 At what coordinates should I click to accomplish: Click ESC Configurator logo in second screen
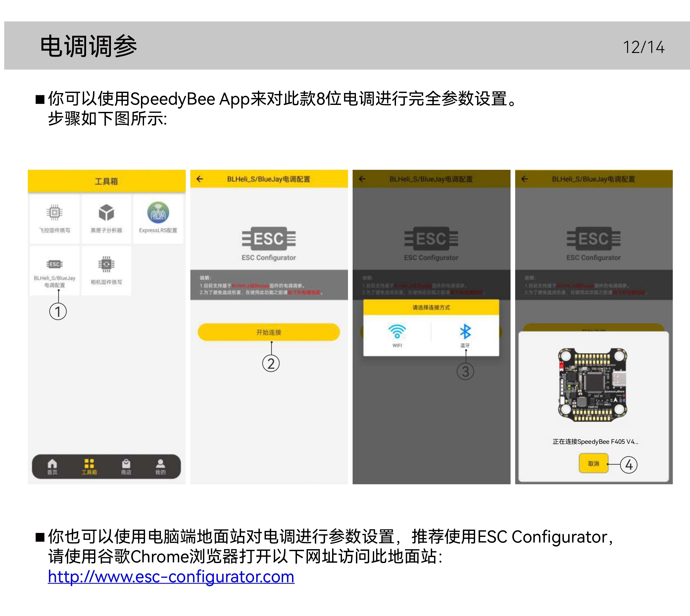click(269, 244)
